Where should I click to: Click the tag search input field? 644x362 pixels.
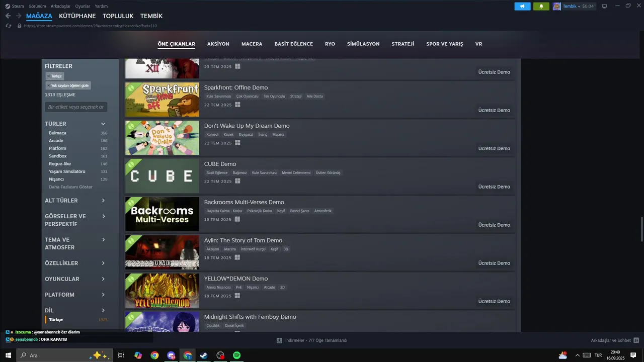(x=76, y=107)
